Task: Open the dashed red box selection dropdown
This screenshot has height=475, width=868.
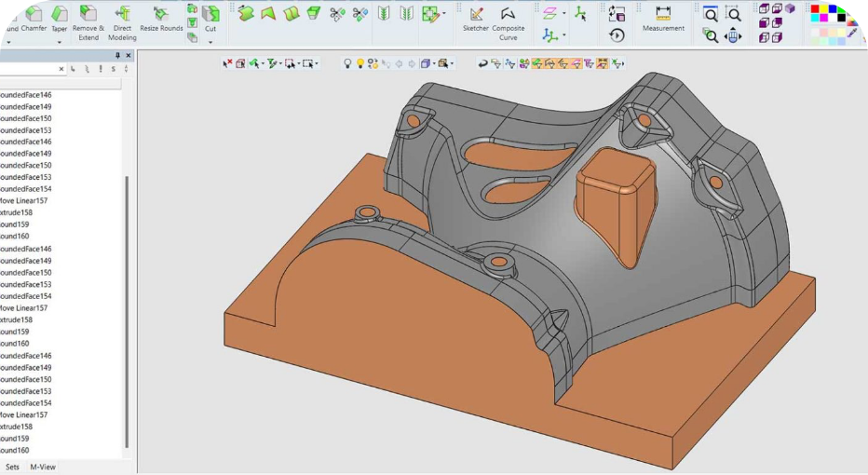Action: 299,64
